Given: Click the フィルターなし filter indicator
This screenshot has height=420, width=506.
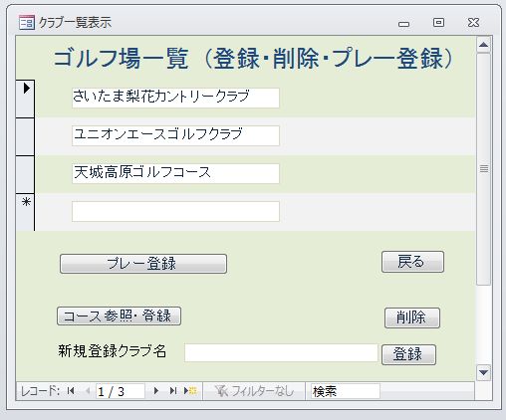Looking at the screenshot, I should pos(254,391).
